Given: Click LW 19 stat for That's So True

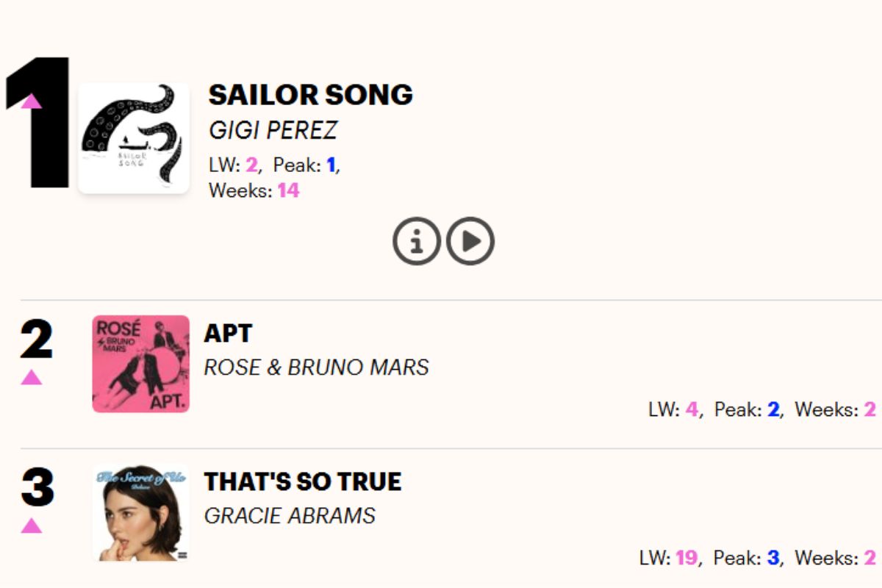Looking at the screenshot, I should (668, 558).
